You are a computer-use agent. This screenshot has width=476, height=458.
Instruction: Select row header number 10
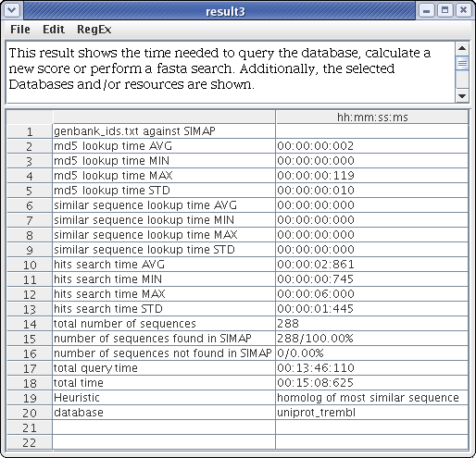pyautogui.click(x=30, y=265)
